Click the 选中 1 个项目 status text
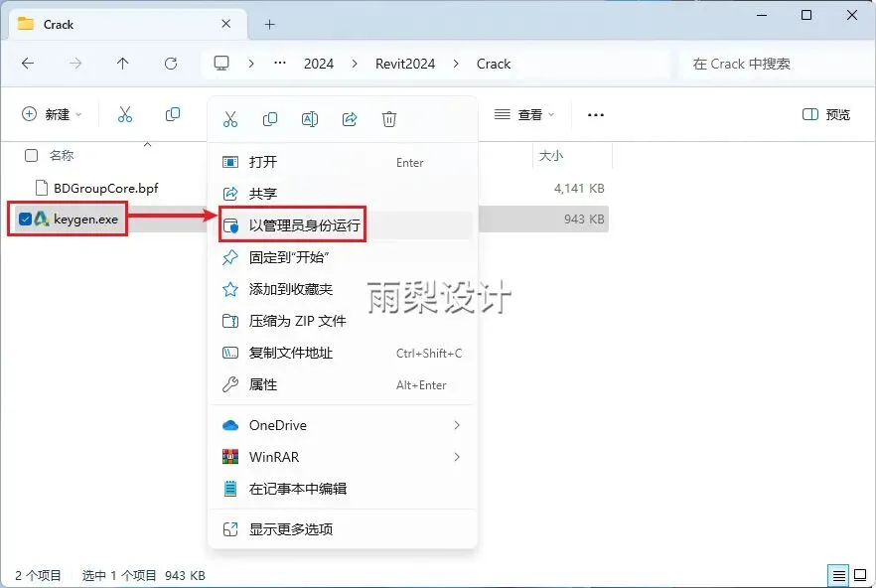Viewport: 876px width, 588px height. click(x=119, y=575)
